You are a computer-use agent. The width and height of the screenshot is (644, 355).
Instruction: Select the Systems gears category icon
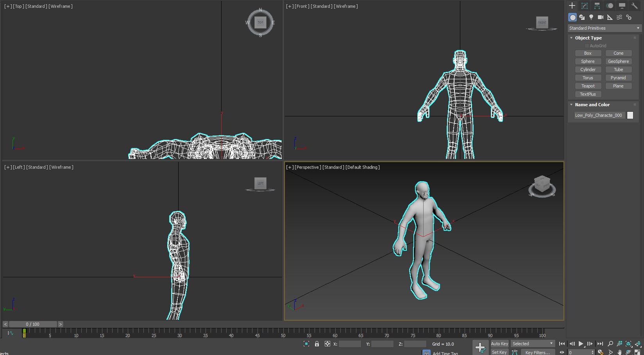click(629, 17)
